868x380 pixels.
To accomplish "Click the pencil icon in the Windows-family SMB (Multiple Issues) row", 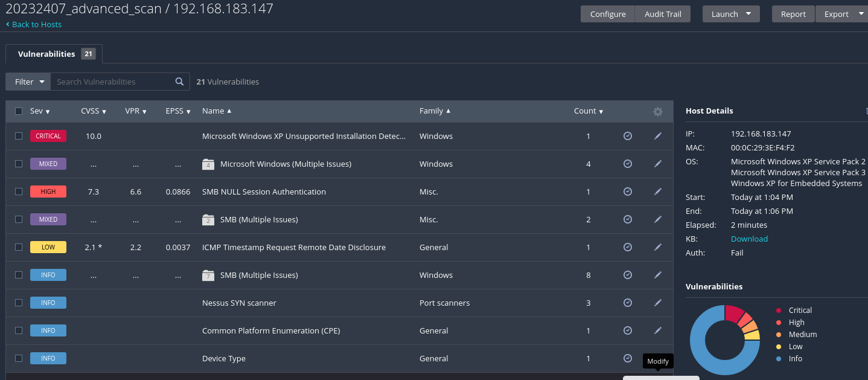I will (x=658, y=275).
